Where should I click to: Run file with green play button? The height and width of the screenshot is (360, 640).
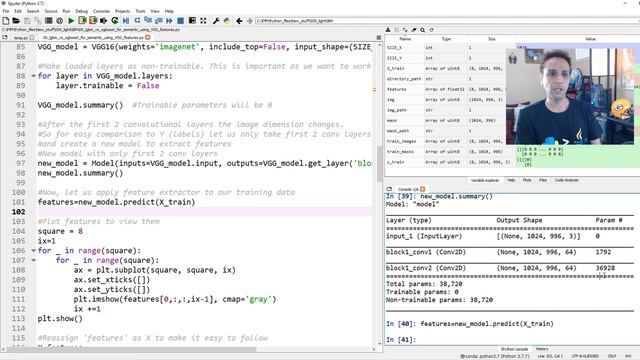coord(71,20)
